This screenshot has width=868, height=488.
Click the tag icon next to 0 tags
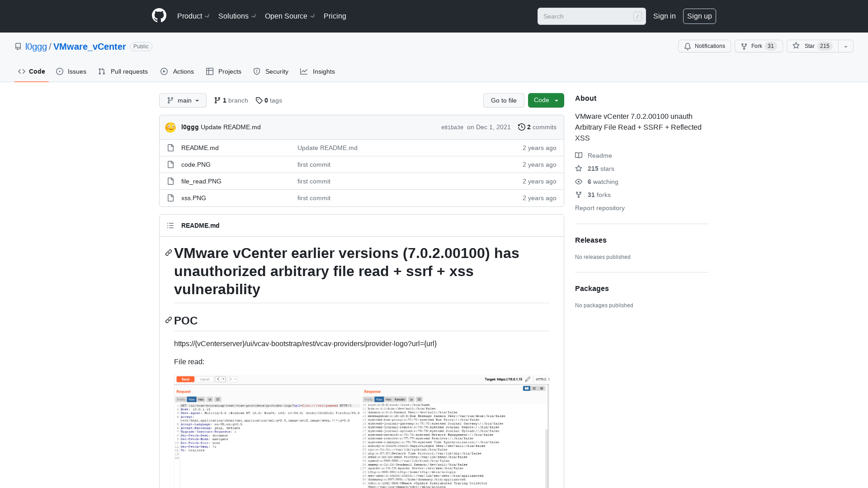click(x=259, y=100)
